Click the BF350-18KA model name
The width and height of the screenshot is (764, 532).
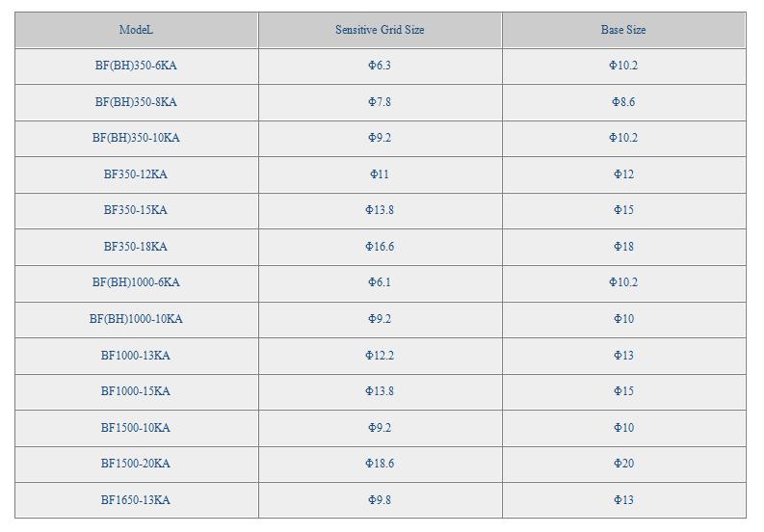pos(136,247)
